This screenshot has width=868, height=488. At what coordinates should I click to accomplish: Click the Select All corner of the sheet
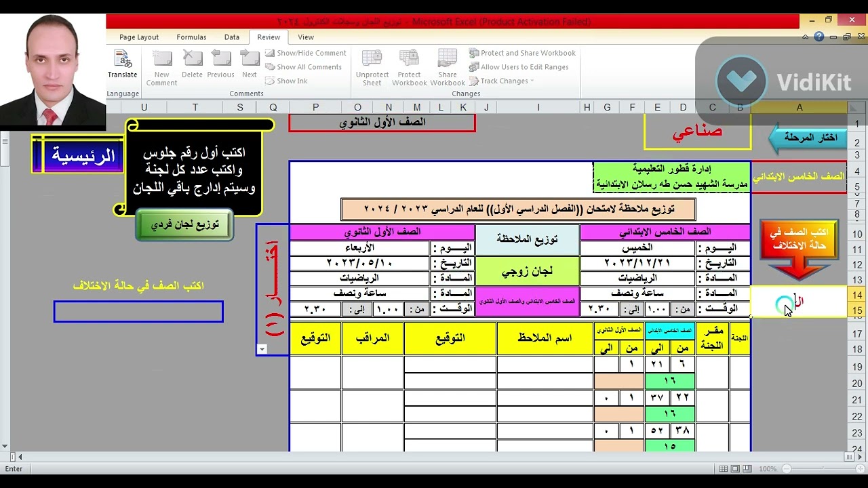point(856,107)
